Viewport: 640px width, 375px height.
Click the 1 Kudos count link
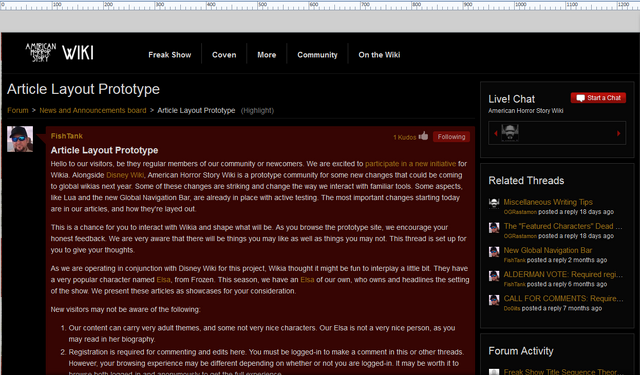point(404,138)
